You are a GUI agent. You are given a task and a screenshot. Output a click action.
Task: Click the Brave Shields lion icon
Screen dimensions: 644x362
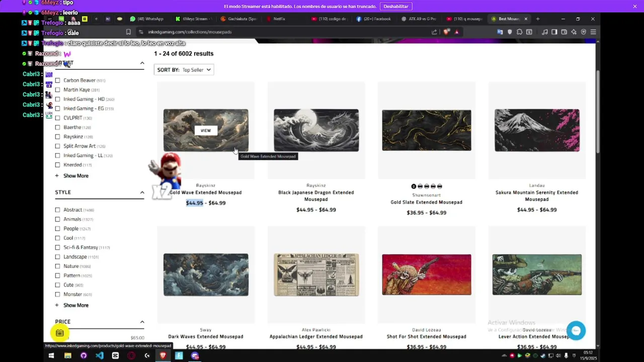pos(446,32)
